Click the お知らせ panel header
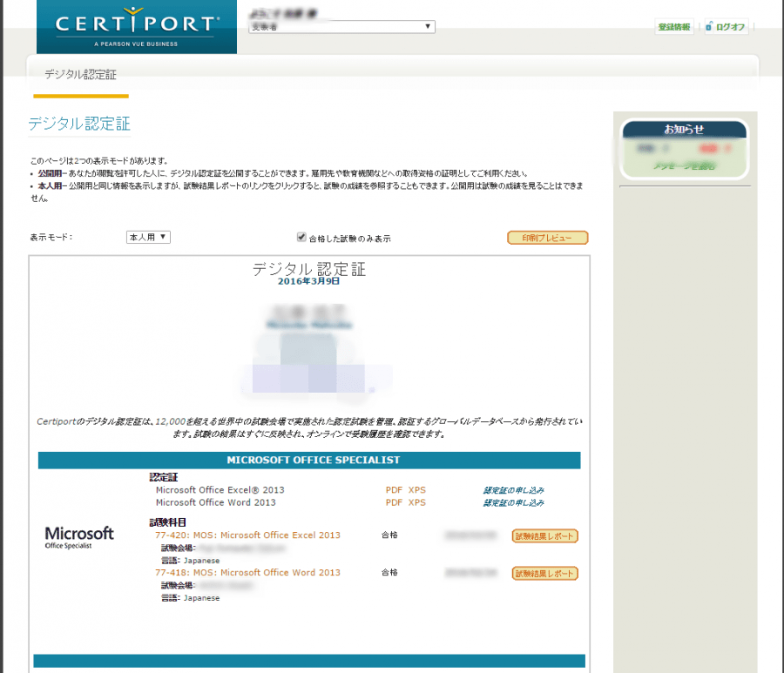 [684, 130]
